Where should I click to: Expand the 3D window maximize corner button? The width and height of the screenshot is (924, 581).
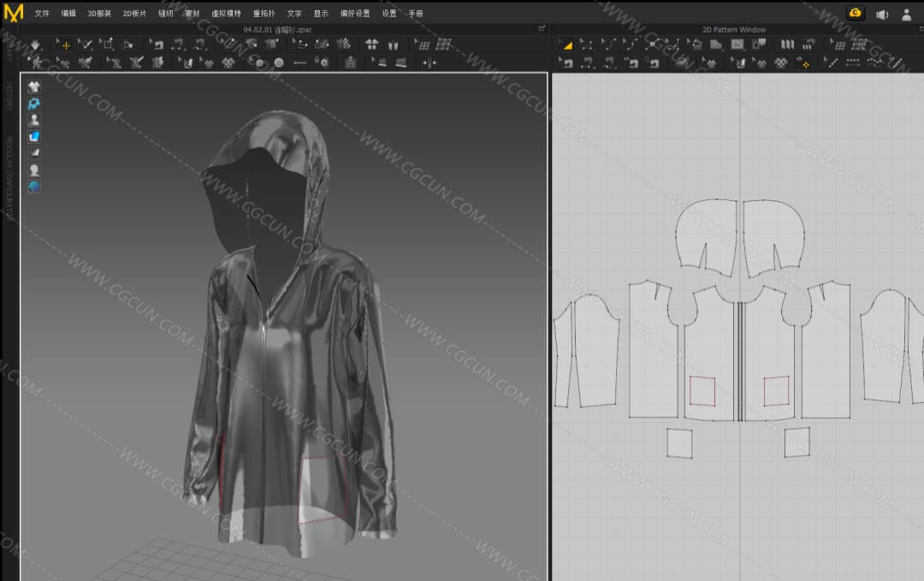541,28
